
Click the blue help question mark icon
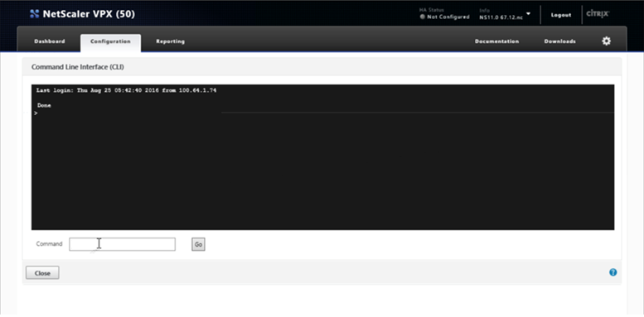(613, 272)
